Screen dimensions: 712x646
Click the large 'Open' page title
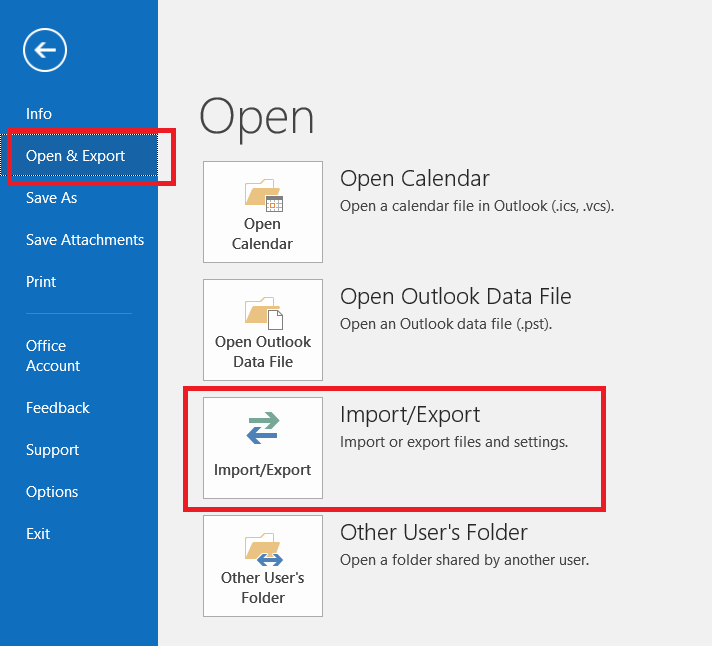click(x=257, y=118)
